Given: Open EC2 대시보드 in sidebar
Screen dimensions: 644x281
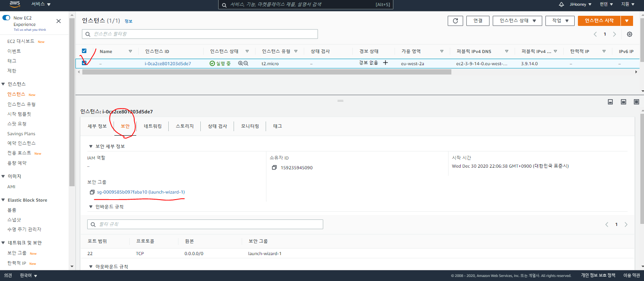Looking at the screenshot, I should pyautogui.click(x=21, y=41).
